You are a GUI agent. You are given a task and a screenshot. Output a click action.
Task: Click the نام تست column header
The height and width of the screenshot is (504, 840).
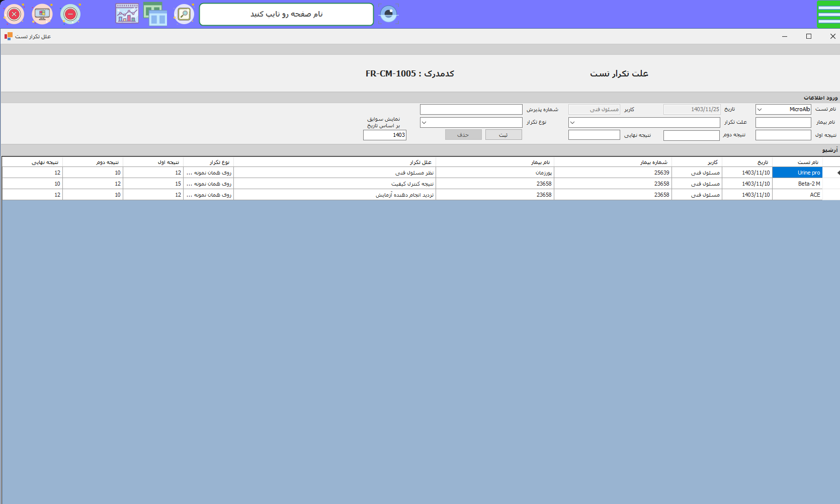797,162
